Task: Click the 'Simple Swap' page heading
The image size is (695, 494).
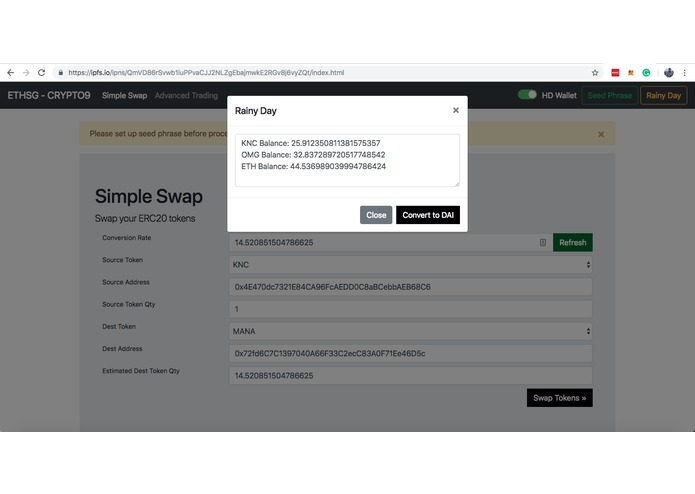Action: 148,196
